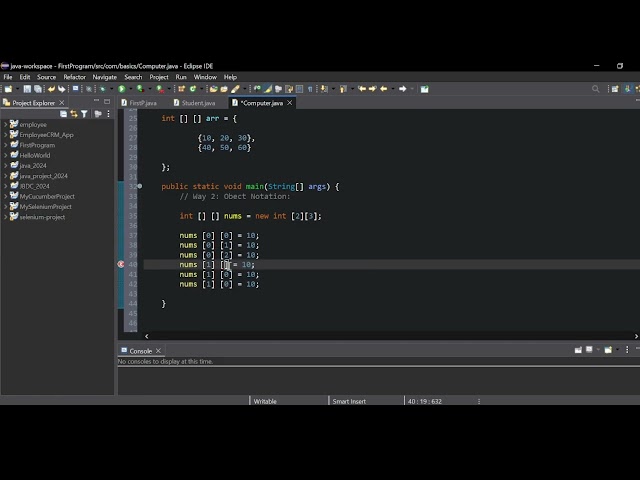Toggle Block Selection Mode icon

click(299, 89)
